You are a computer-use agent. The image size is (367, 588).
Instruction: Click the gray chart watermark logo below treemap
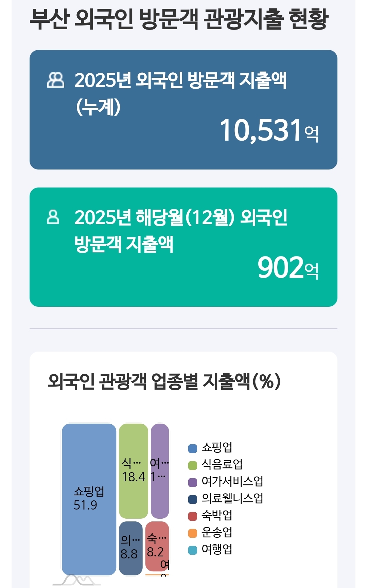pyautogui.click(x=77, y=580)
